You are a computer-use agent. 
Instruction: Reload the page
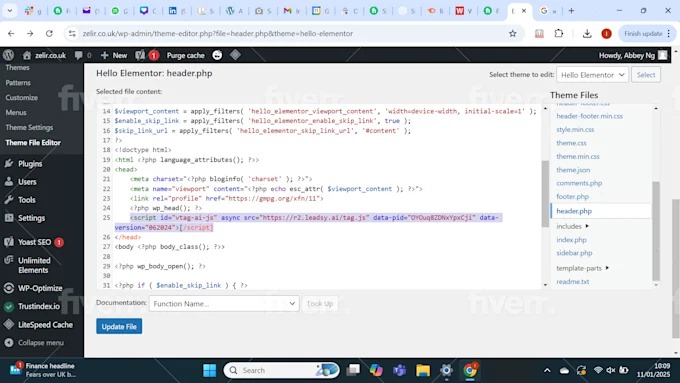49,33
